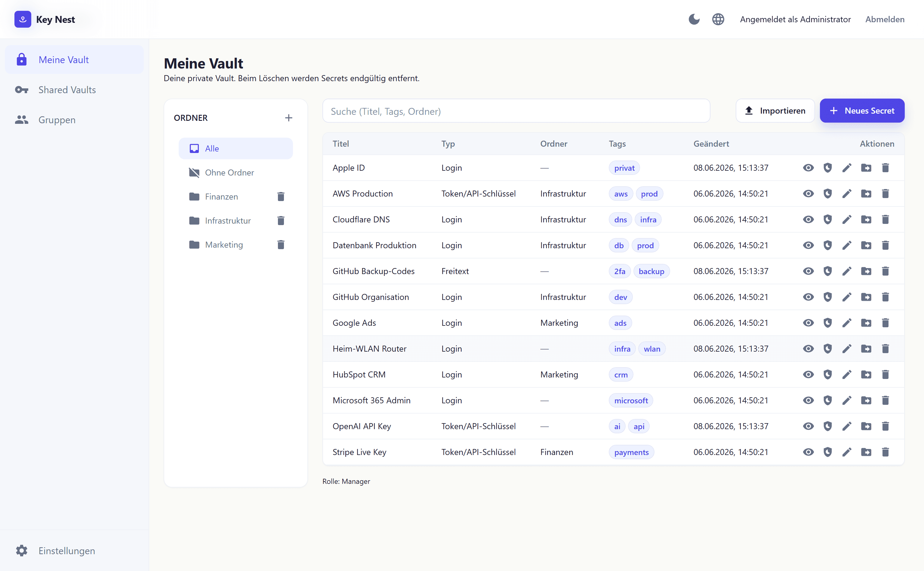Show the Stripe Live Key via eye icon
Image resolution: width=924 pixels, height=571 pixels.
[808, 452]
